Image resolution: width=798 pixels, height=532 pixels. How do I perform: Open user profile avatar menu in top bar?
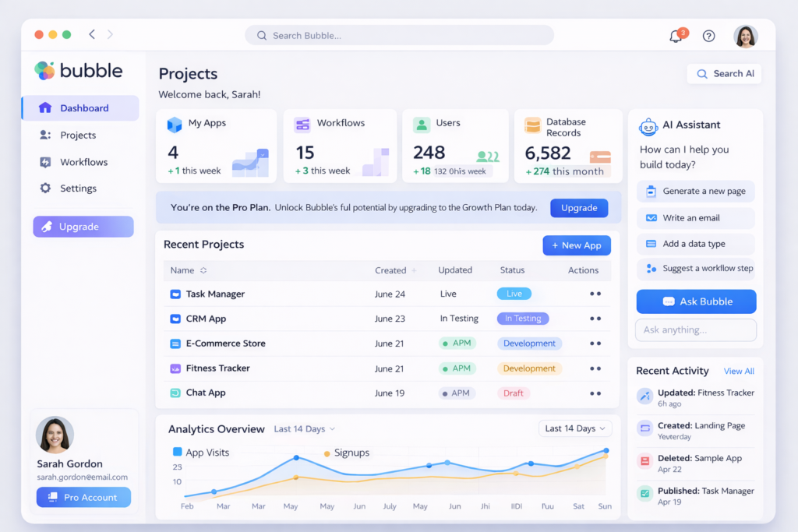(x=746, y=36)
